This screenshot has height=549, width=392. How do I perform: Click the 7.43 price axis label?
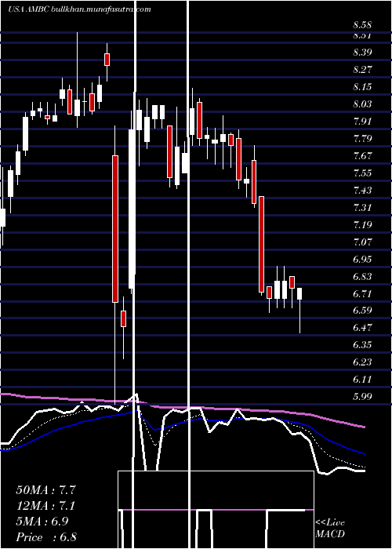362,190
